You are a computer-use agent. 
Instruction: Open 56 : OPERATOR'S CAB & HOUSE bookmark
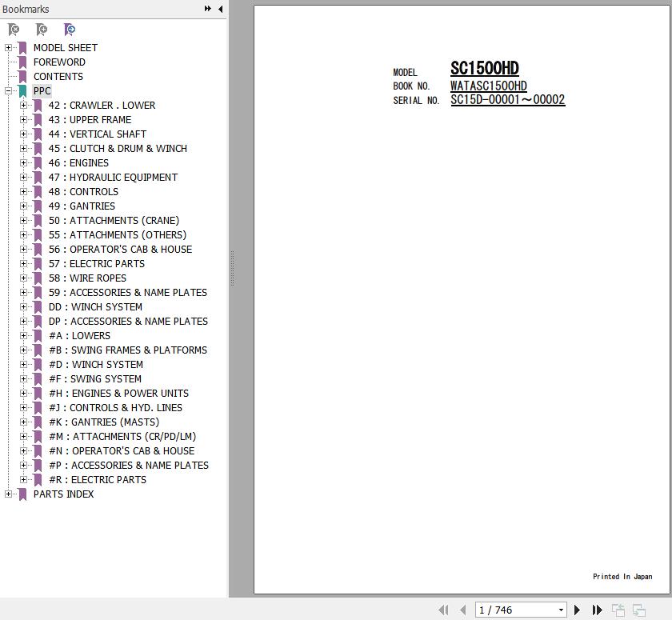(120, 250)
